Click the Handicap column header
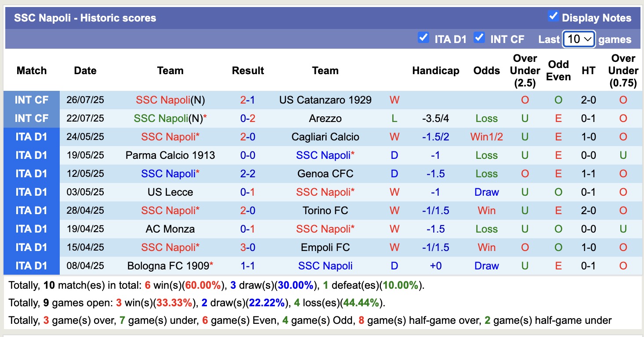This screenshot has height=337, width=644. tap(435, 70)
